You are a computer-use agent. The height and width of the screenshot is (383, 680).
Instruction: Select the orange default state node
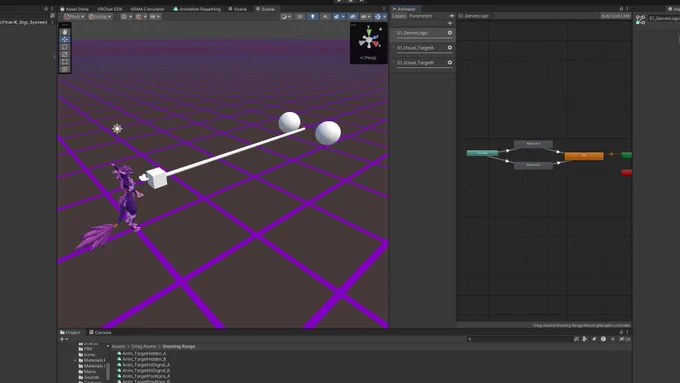pos(584,156)
